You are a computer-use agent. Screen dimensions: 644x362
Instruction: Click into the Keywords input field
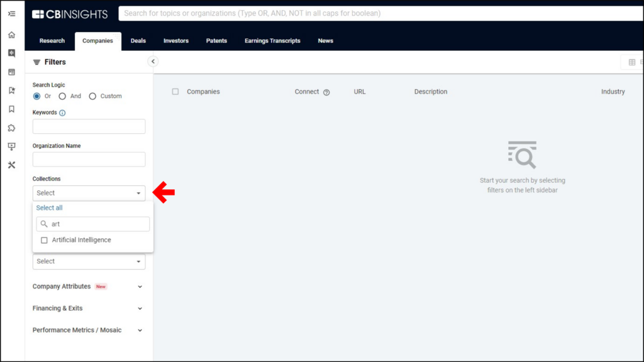89,126
